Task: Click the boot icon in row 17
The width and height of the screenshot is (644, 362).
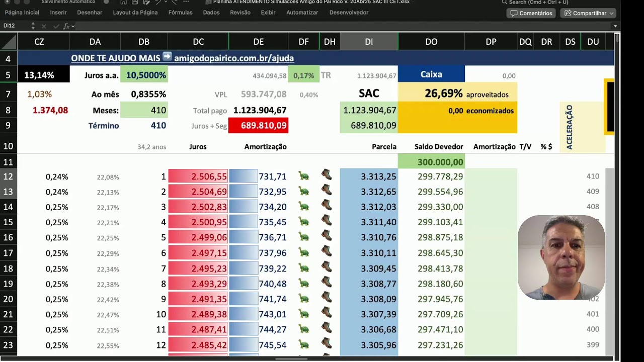Action: coord(327,251)
